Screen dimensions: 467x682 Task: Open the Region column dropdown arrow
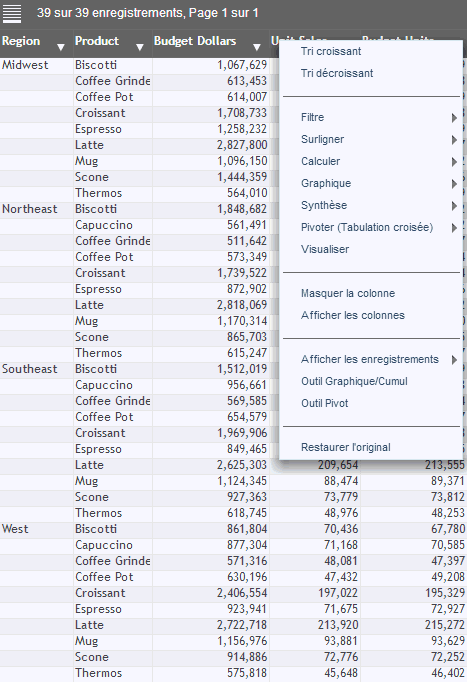point(61,47)
